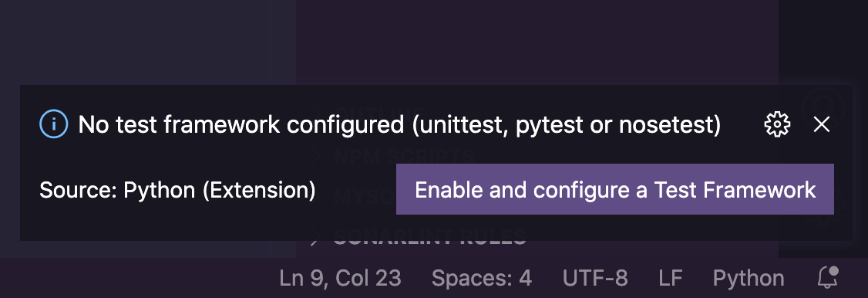Open the notification gear settings menu
Image resolution: width=868 pixels, height=298 pixels.
pyautogui.click(x=777, y=124)
